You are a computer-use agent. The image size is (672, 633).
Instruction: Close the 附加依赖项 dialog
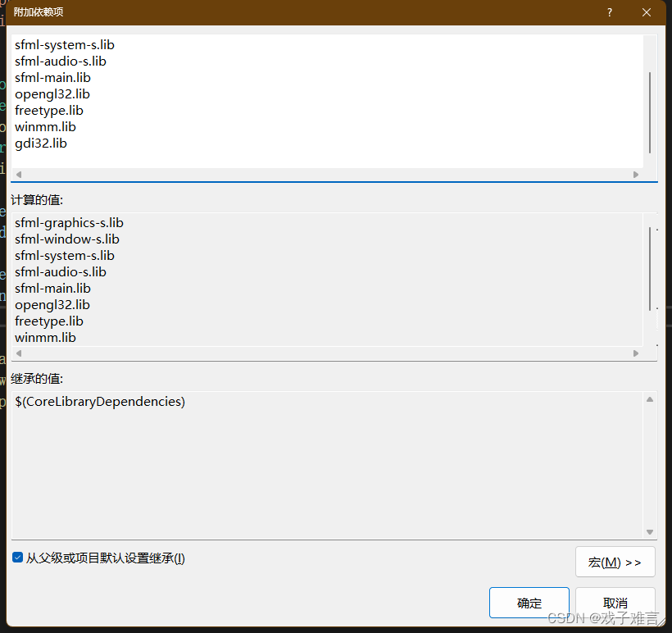click(647, 12)
